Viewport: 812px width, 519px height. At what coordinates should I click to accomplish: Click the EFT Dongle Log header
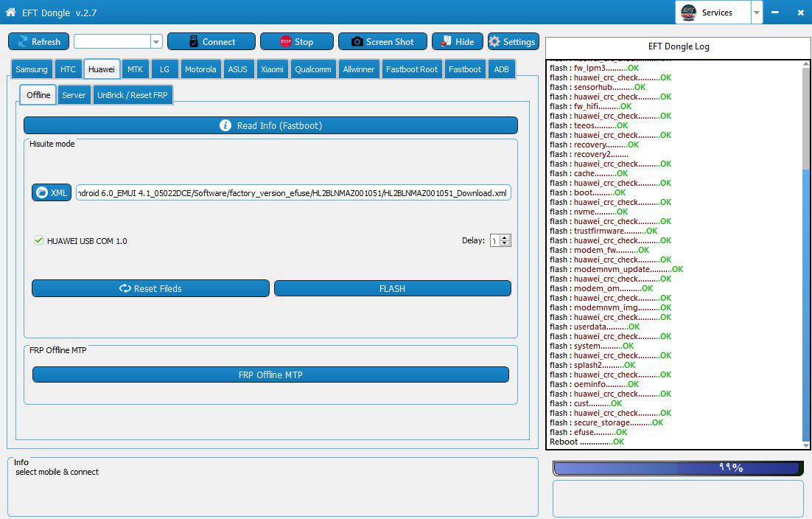click(679, 46)
